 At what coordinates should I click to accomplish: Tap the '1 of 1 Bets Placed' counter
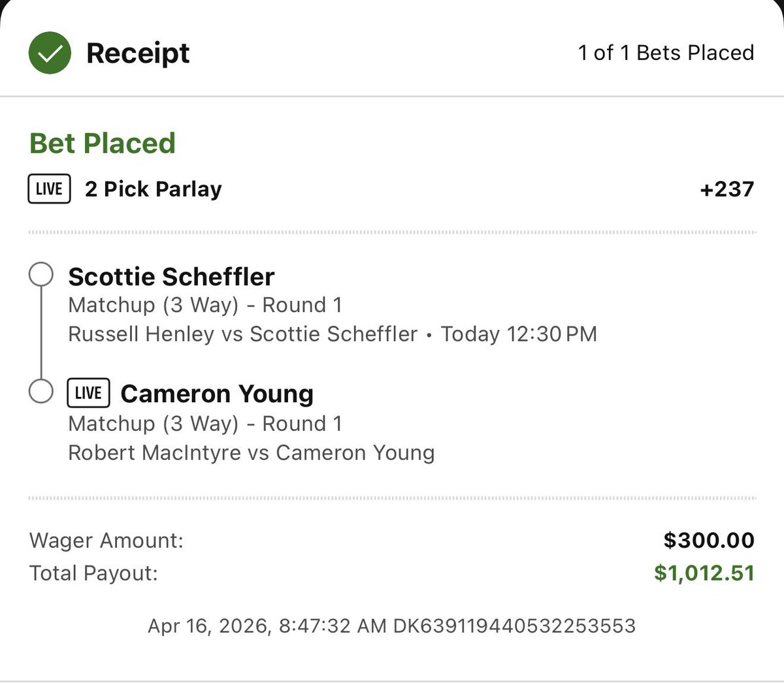click(x=666, y=53)
